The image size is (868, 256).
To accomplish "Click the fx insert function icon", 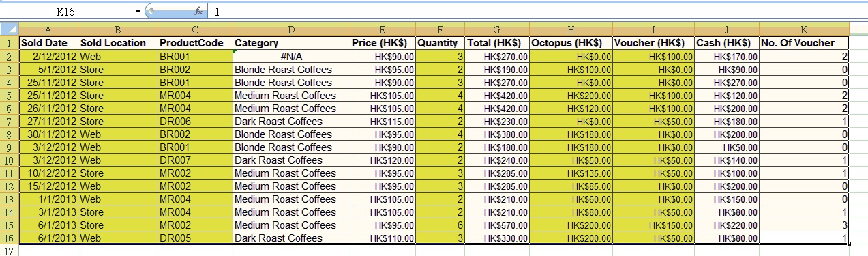I will (x=198, y=12).
